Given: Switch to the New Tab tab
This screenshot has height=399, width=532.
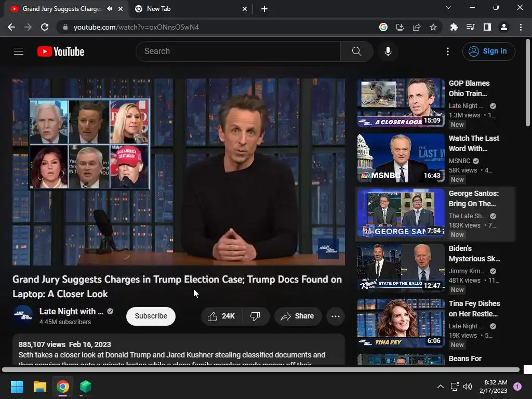Looking at the screenshot, I should point(190,9).
